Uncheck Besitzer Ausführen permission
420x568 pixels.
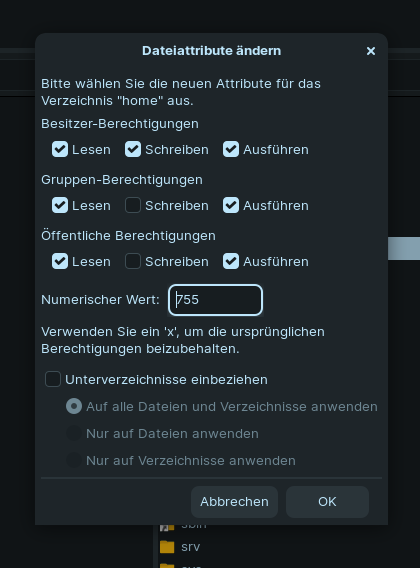click(231, 149)
